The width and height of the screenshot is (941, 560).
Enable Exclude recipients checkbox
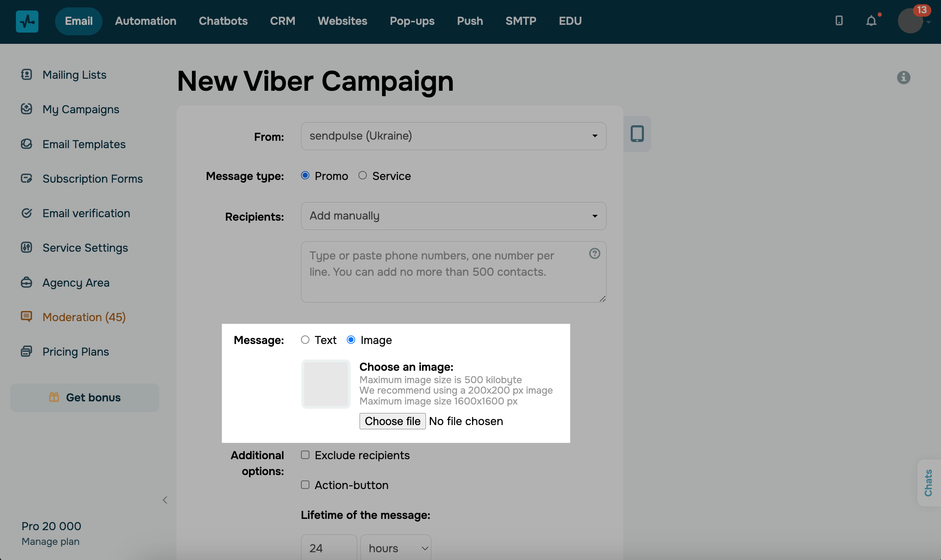(305, 455)
